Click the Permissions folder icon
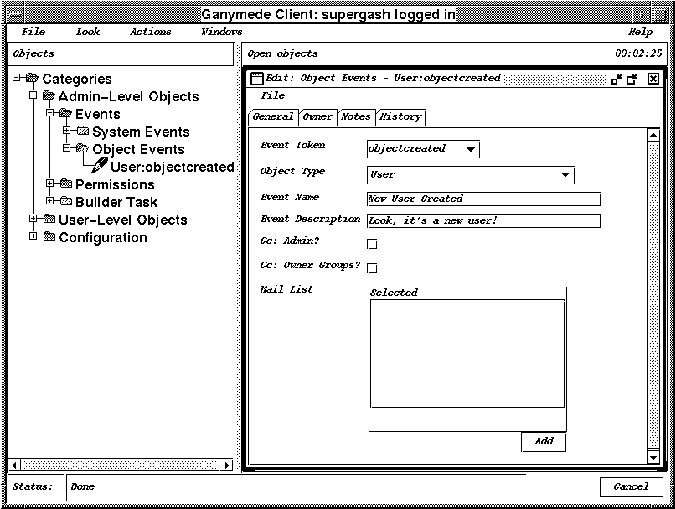This screenshot has height=509, width=675. click(x=65, y=184)
